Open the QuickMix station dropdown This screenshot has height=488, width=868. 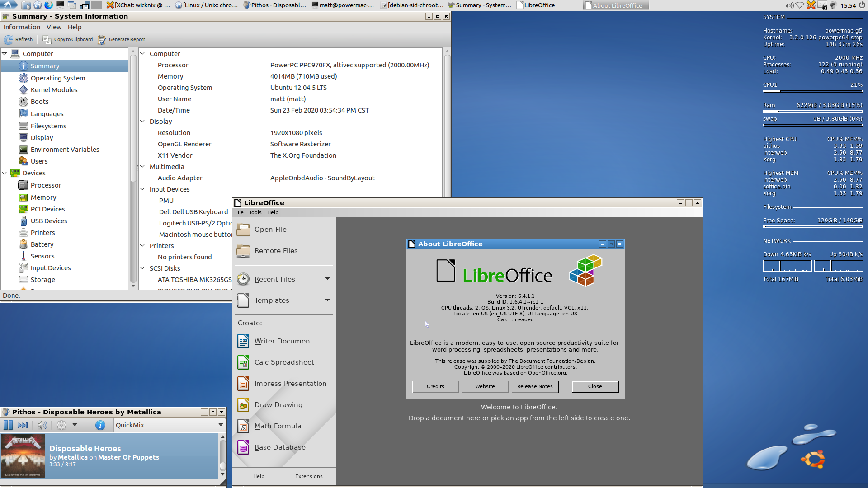coord(170,425)
